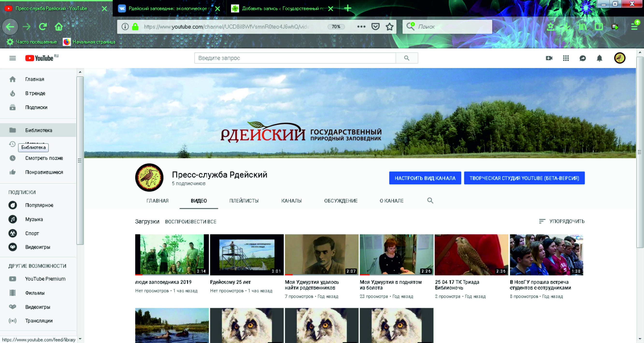Click the channel search magnifier icon
This screenshot has width=644, height=343.
pos(430,200)
